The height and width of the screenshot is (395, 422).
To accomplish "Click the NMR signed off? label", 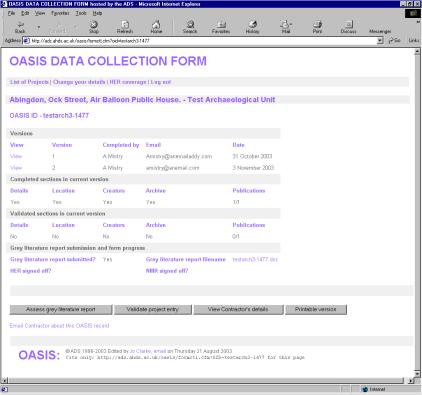I will [x=167, y=271].
